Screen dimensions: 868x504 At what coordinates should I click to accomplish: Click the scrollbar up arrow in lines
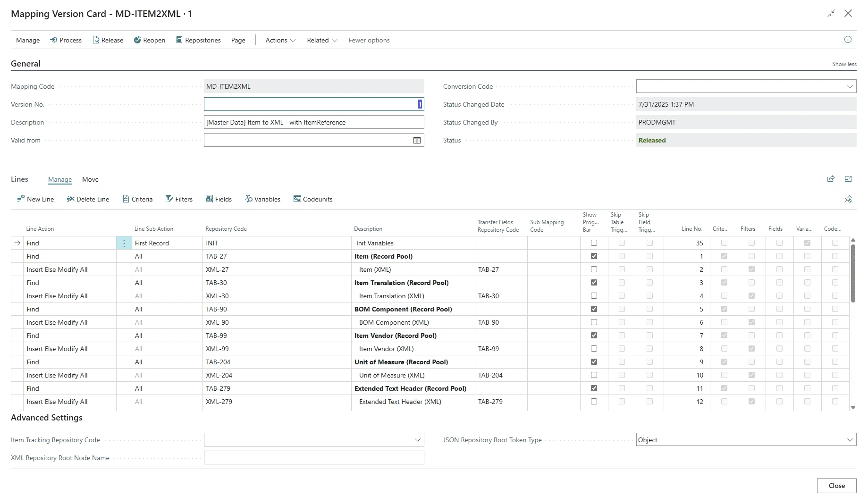click(x=852, y=240)
